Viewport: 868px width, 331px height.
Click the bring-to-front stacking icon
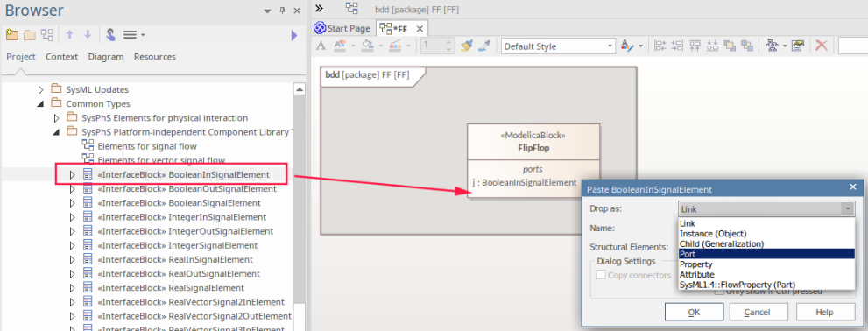point(730,46)
